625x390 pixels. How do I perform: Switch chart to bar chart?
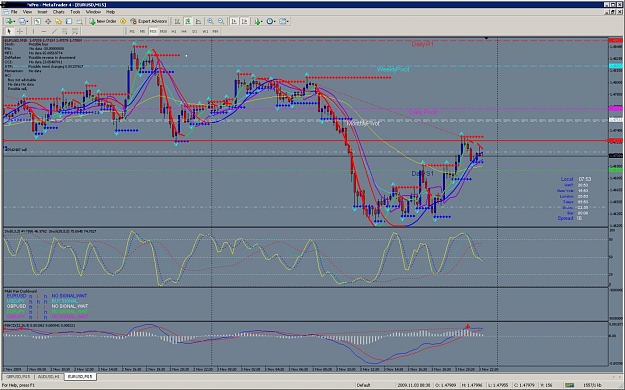point(177,21)
